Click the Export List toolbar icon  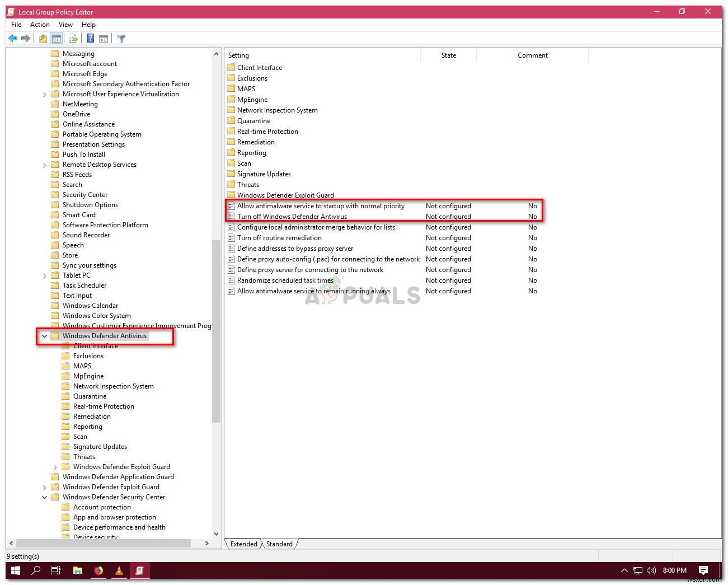[x=73, y=38]
